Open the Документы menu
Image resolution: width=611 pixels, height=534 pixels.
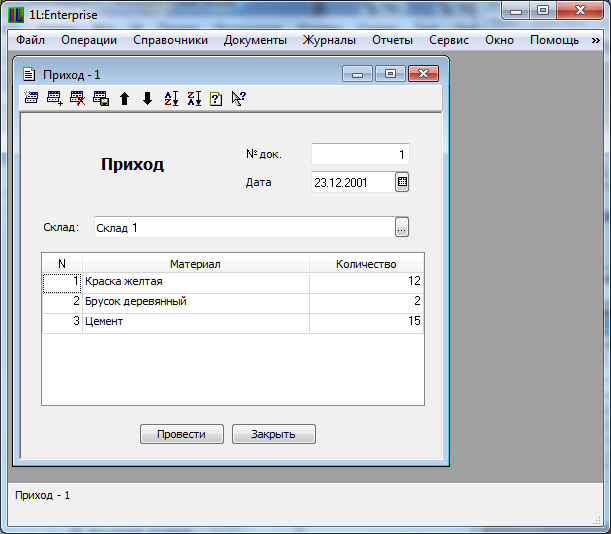coord(255,40)
